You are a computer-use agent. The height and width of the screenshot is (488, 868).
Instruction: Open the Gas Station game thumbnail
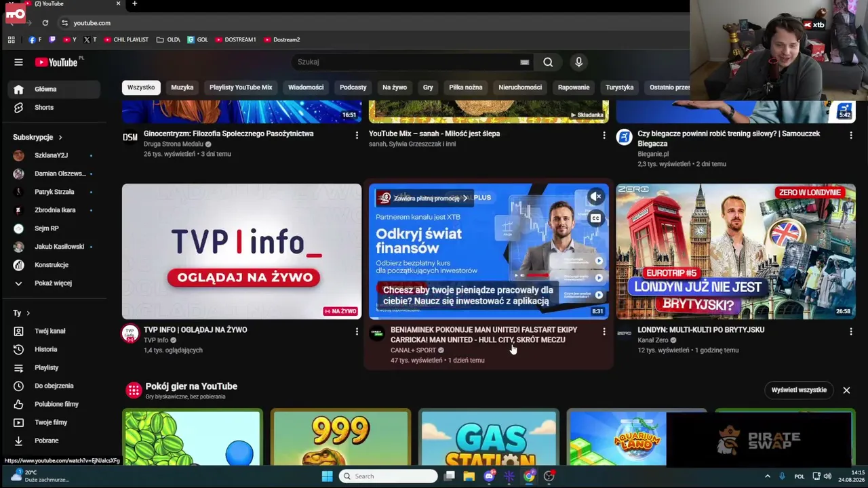[489, 437]
